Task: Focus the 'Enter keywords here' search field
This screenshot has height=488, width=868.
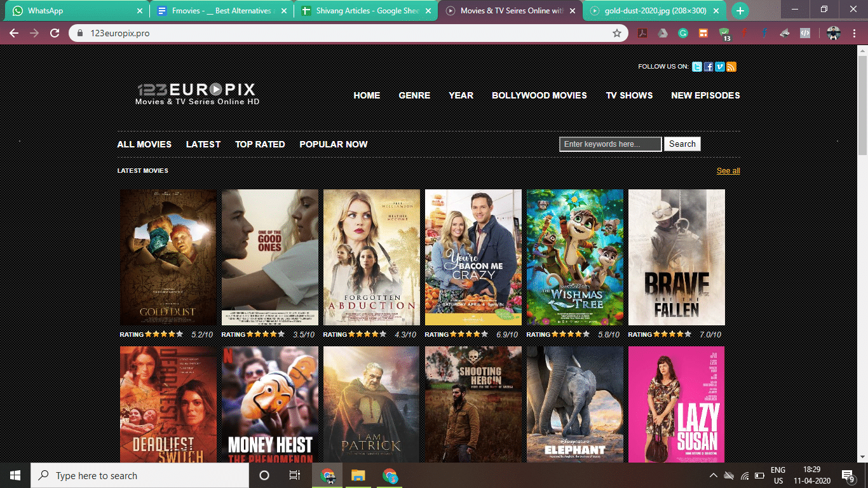Action: (611, 144)
